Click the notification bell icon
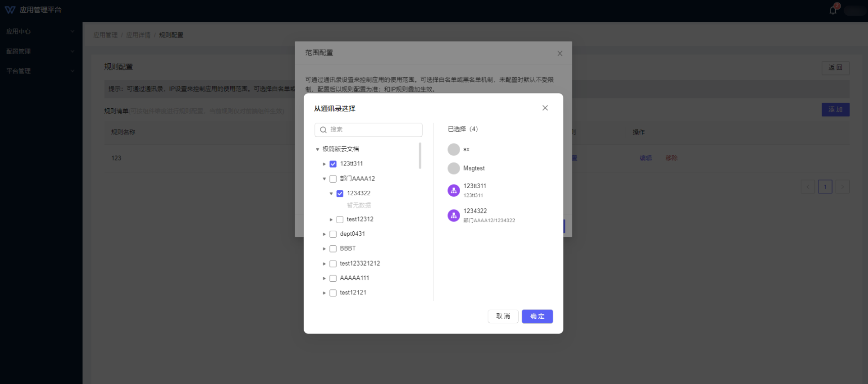This screenshot has width=868, height=384. [x=833, y=10]
